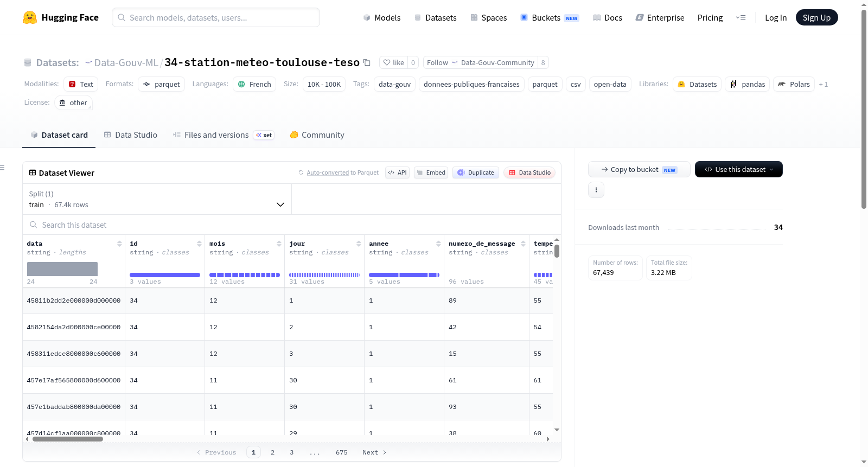868x467 pixels.
Task: Show the +1 more libraries
Action: pyautogui.click(x=824, y=84)
